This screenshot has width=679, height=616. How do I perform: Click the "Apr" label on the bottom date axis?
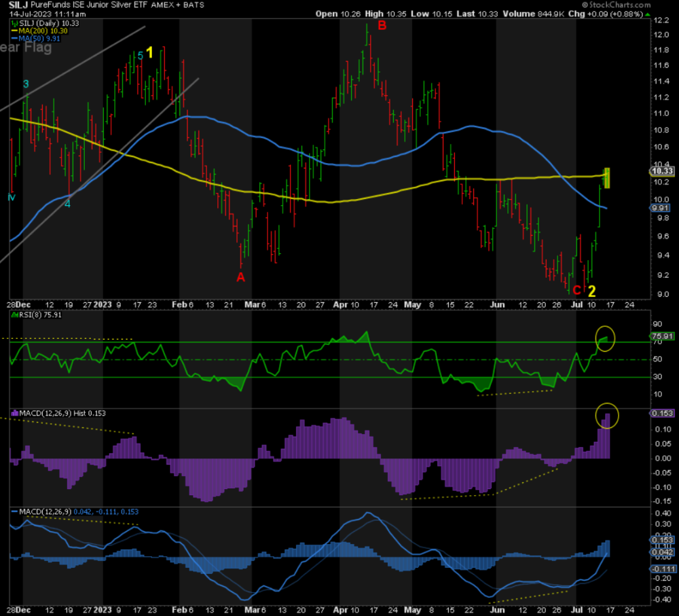click(341, 609)
